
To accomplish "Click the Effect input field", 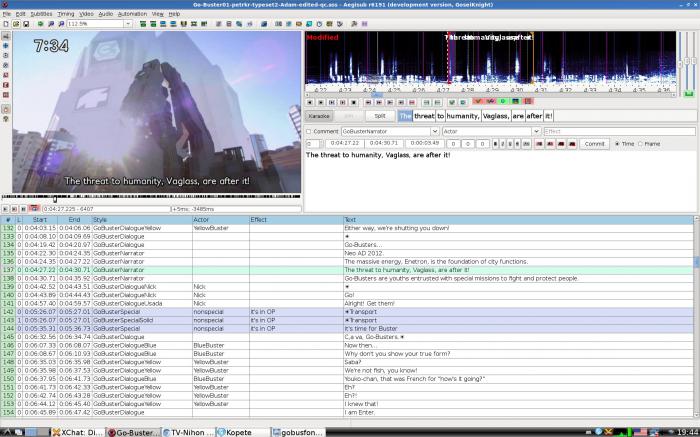I will pos(619,131).
